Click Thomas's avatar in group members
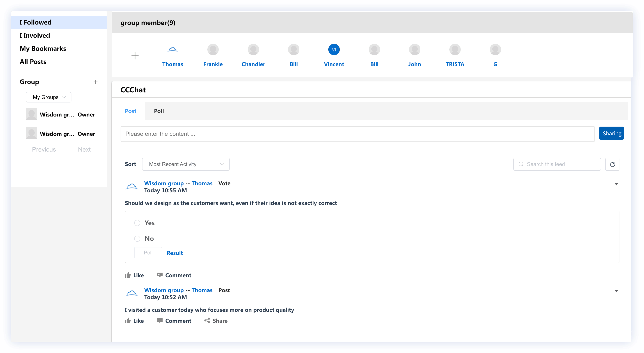 (172, 49)
